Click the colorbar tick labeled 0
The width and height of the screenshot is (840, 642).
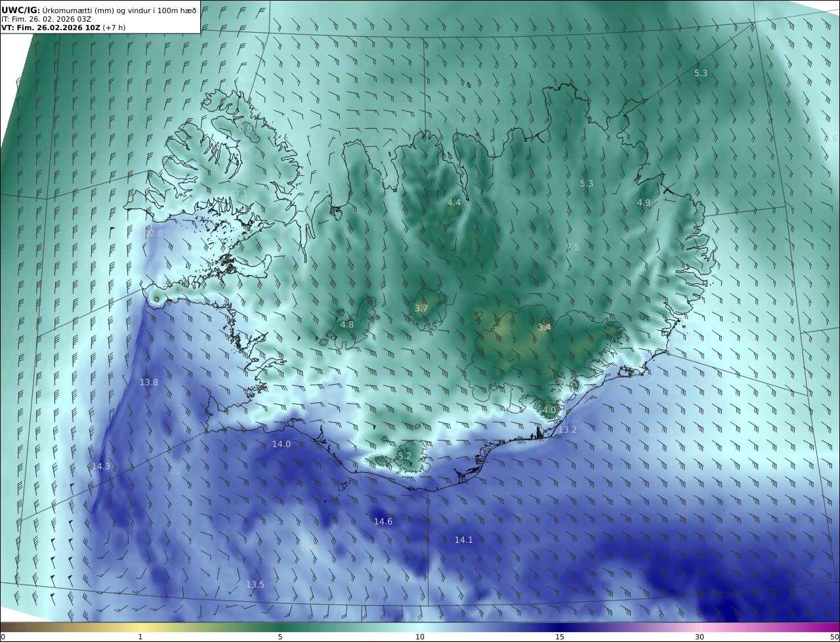(x=3, y=637)
